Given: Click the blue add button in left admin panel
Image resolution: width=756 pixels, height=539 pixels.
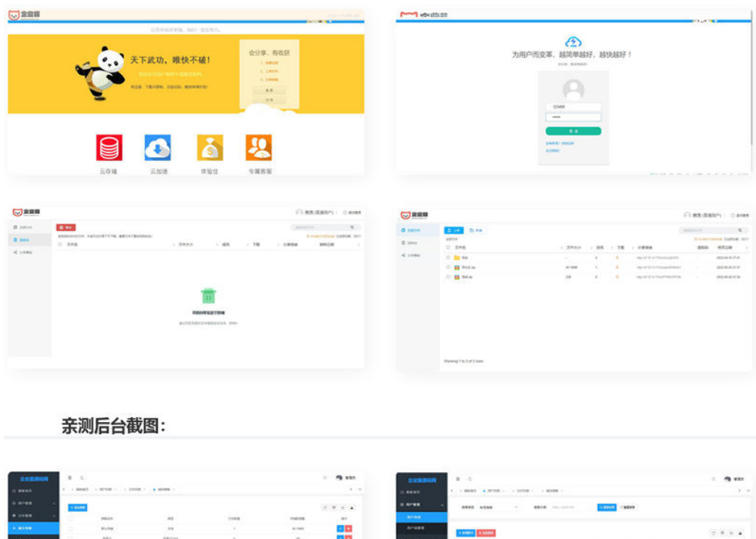Looking at the screenshot, I should [78, 507].
